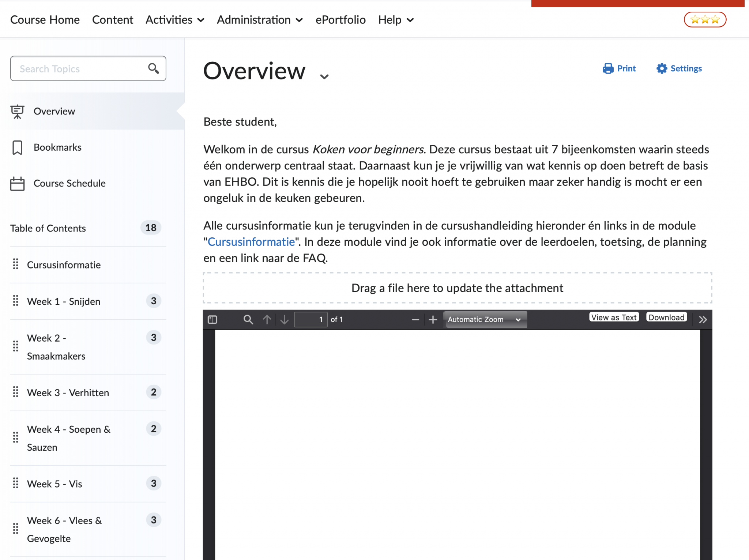
Task: Go to next PDF page arrow
Action: pyautogui.click(x=285, y=320)
